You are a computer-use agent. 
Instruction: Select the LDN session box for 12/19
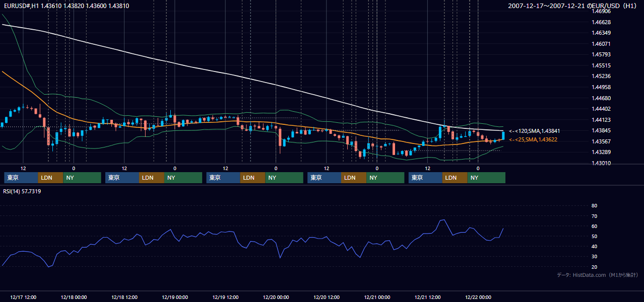tap(253, 178)
